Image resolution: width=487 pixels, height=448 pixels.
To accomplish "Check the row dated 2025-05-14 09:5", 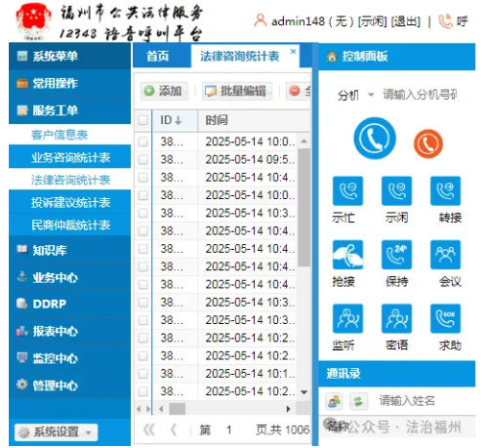I will (x=143, y=159).
